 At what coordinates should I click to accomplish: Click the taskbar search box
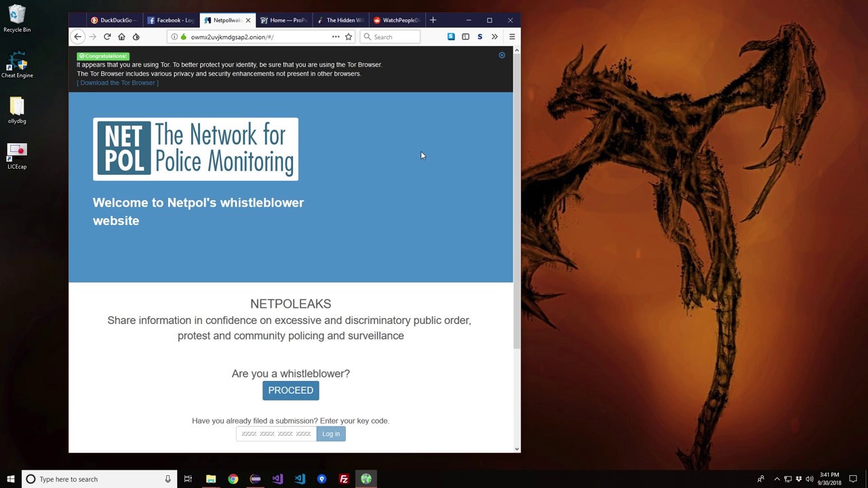coord(99,479)
